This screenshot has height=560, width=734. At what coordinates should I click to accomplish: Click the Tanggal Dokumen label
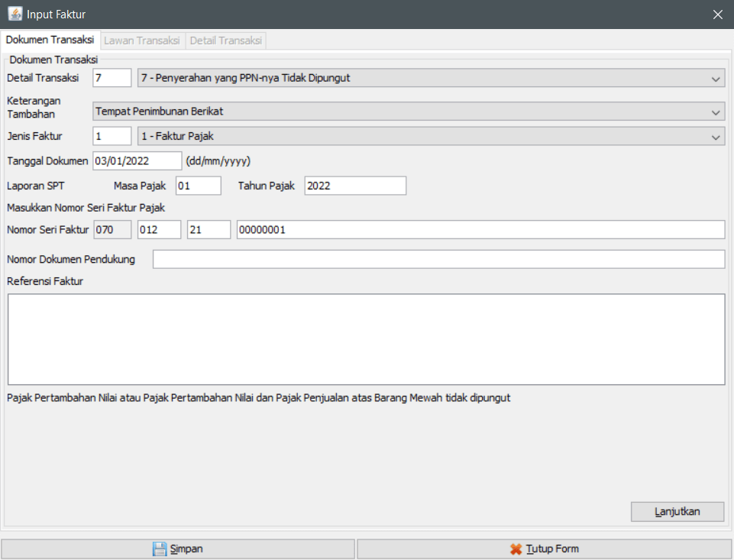click(47, 161)
